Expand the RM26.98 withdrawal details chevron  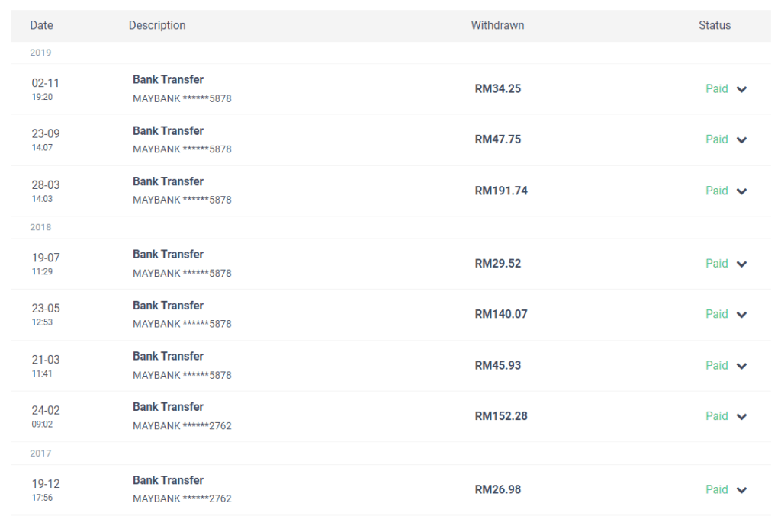point(741,490)
